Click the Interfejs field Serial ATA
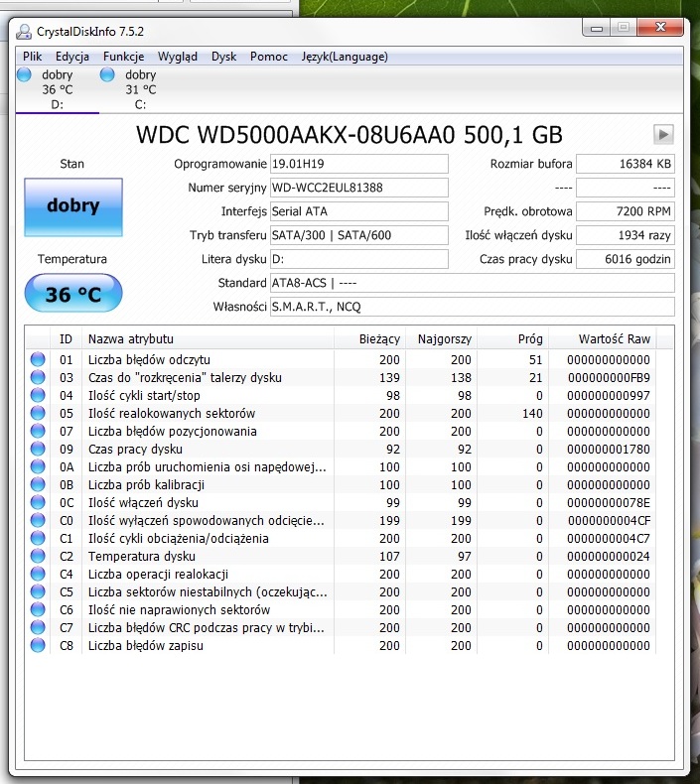Image resolution: width=700 pixels, height=784 pixels. coord(359,211)
